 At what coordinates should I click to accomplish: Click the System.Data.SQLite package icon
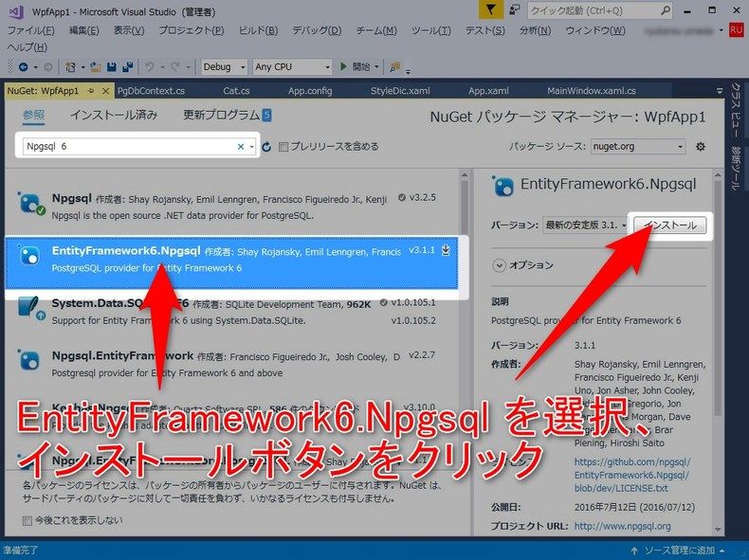pos(30,308)
